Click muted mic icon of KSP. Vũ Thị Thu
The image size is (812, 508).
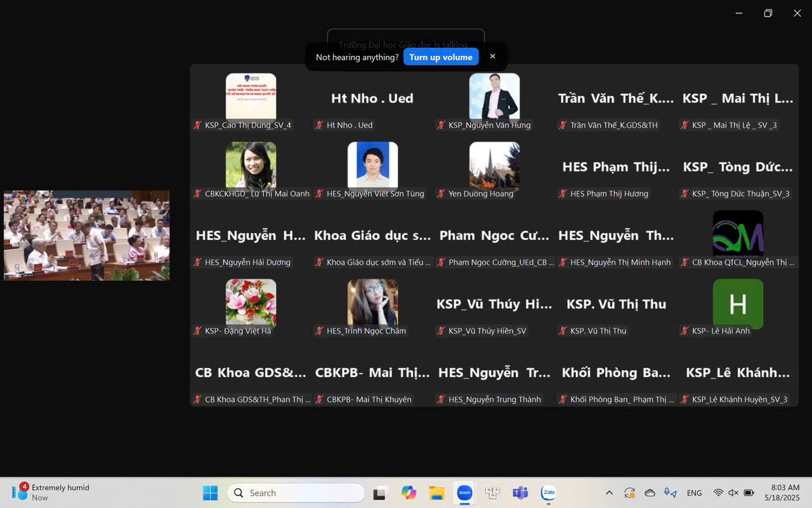(x=563, y=331)
